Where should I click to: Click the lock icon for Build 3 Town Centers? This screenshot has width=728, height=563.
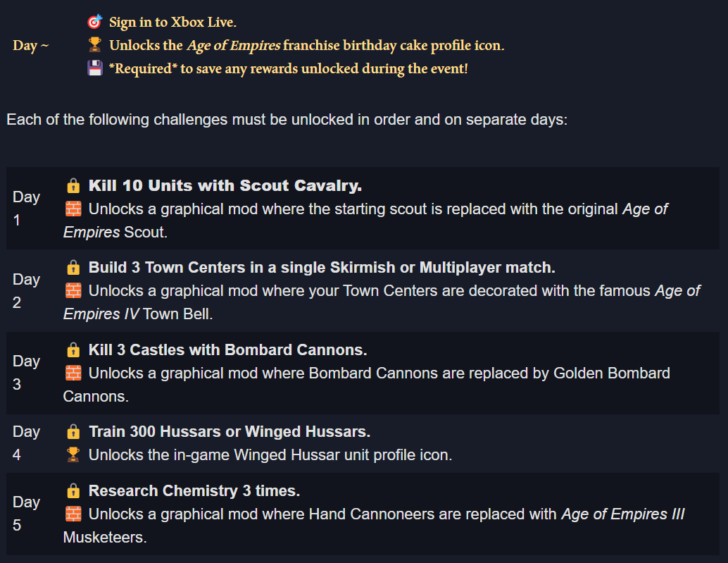73,268
